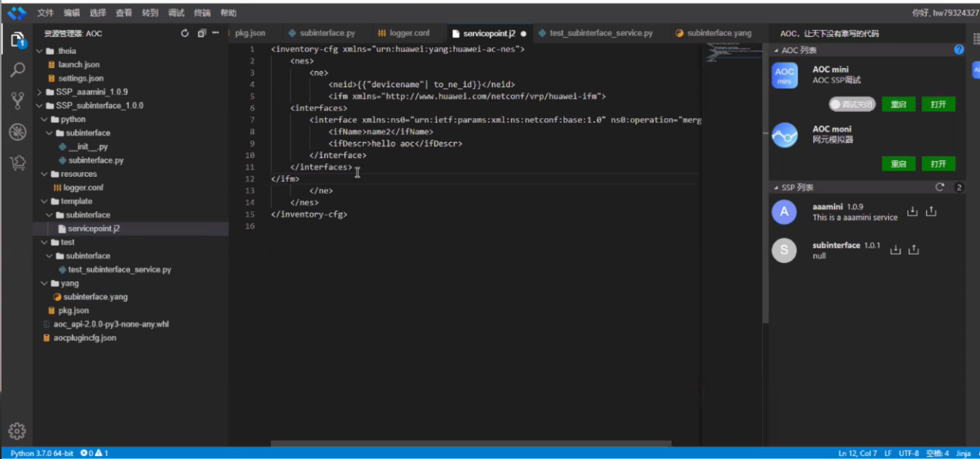980x459 pixels.
Task: Click the settings gear at bottom left
Action: coord(17,430)
